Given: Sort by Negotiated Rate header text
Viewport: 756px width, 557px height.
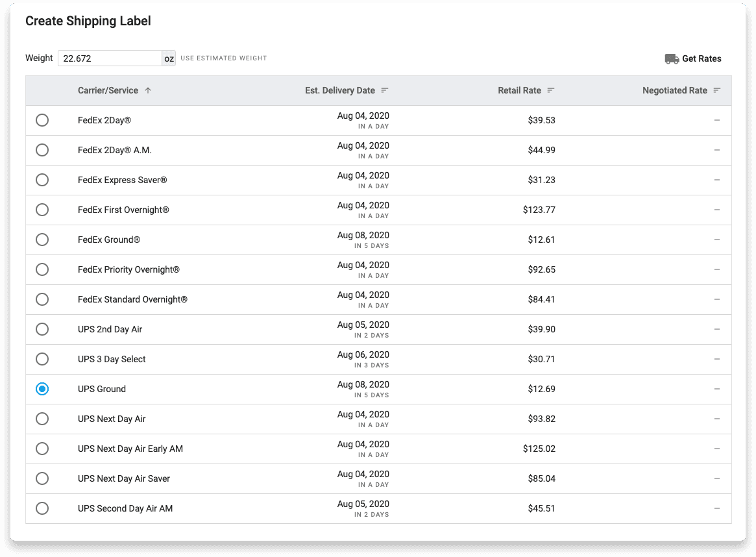Looking at the screenshot, I should tap(674, 90).
